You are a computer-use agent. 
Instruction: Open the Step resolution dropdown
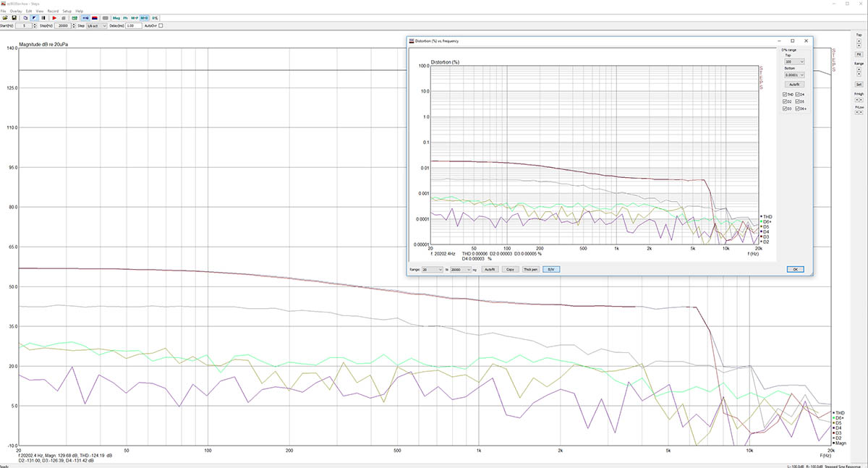[96, 26]
